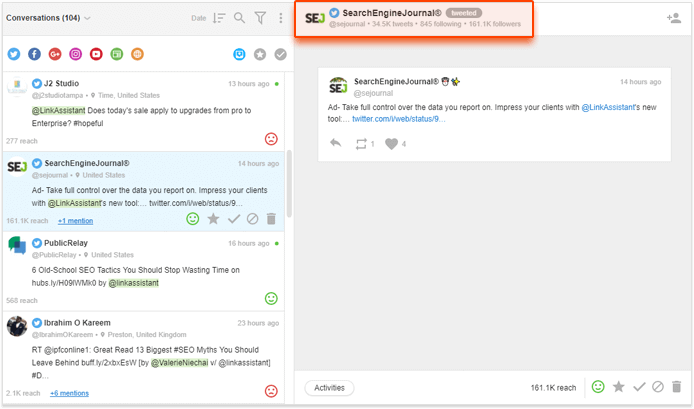Open the +1 mention link

pos(75,221)
